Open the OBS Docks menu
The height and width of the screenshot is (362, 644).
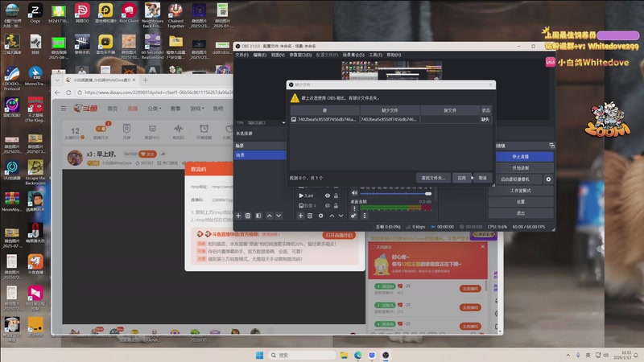tap(300, 55)
